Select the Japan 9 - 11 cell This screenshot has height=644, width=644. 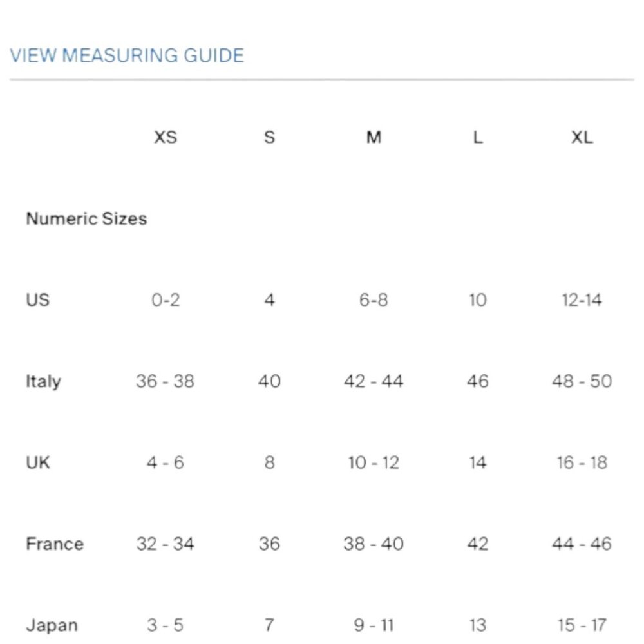(x=374, y=625)
